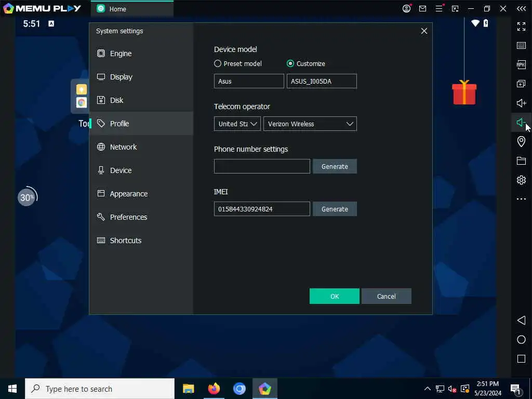Click the volume up sidebar icon
This screenshot has height=399, width=532.
click(x=521, y=103)
